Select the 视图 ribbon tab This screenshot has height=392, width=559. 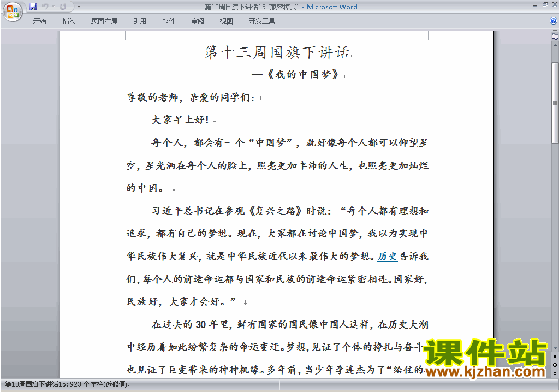coord(227,21)
